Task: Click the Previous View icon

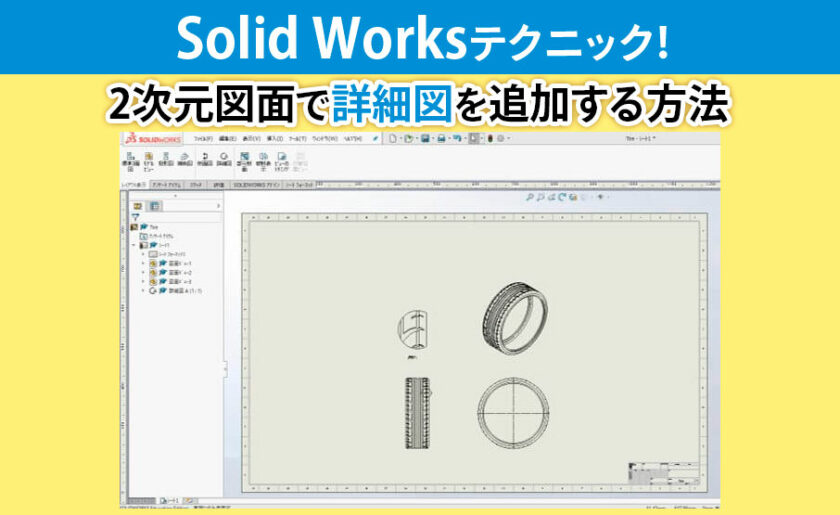Action: pos(551,197)
